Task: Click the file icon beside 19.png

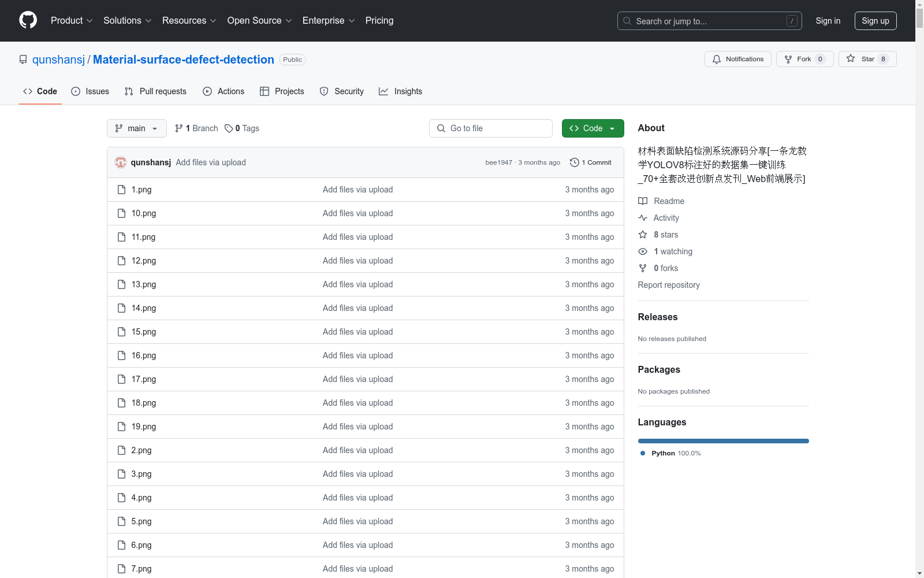Action: (121, 427)
